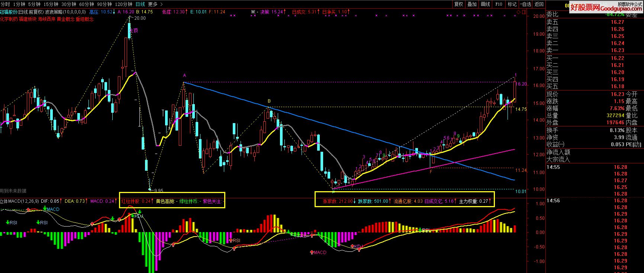Click the 红柱持股: 0.24 readout
The height and width of the screenshot is (273, 644).
pyautogui.click(x=138, y=201)
